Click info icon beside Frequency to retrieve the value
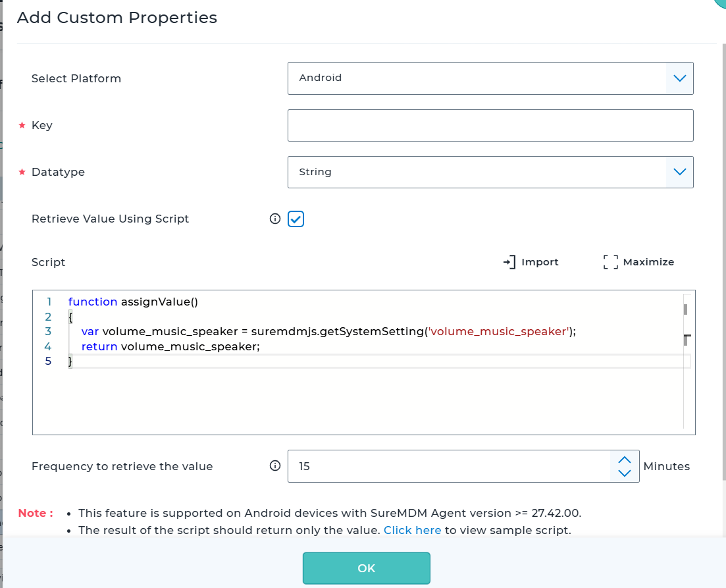 coord(275,466)
